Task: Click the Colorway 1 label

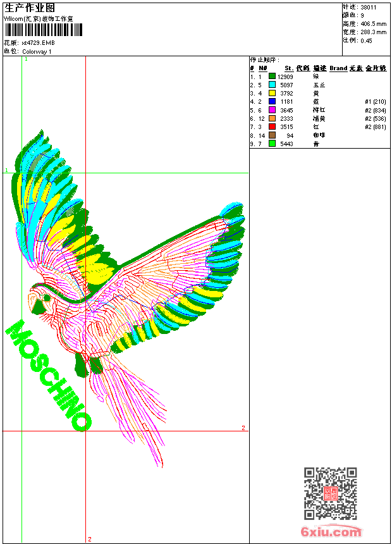Action: click(x=37, y=52)
